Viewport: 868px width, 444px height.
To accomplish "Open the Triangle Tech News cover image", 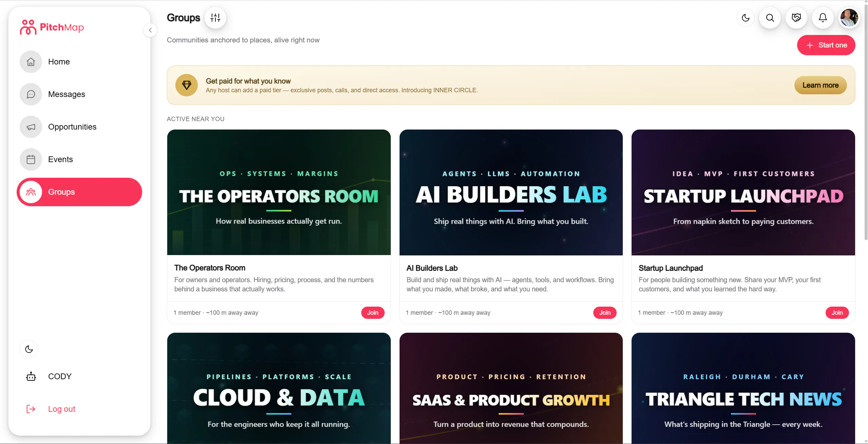I will point(743,388).
